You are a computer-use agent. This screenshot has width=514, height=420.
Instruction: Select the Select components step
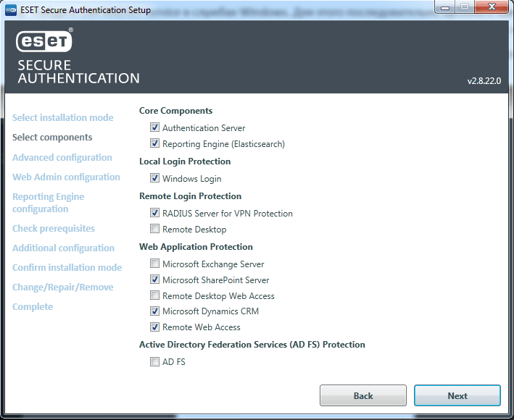pyautogui.click(x=52, y=137)
